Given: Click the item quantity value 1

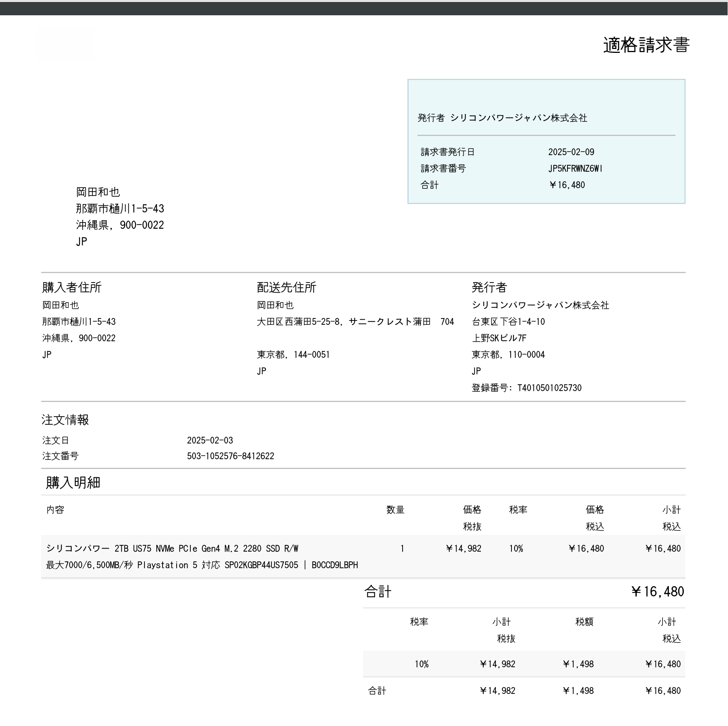Looking at the screenshot, I should click(x=402, y=549).
